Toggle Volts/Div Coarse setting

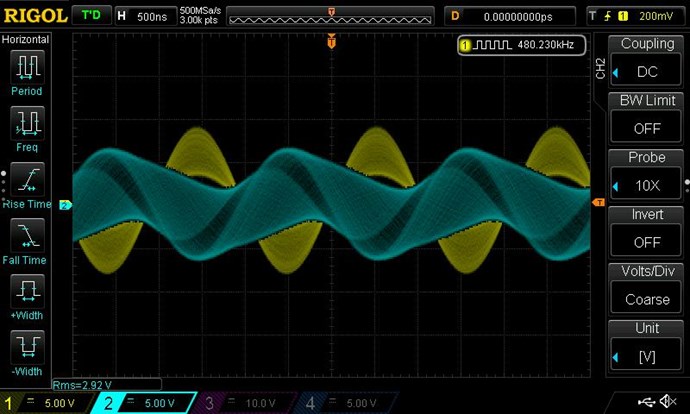[647, 299]
